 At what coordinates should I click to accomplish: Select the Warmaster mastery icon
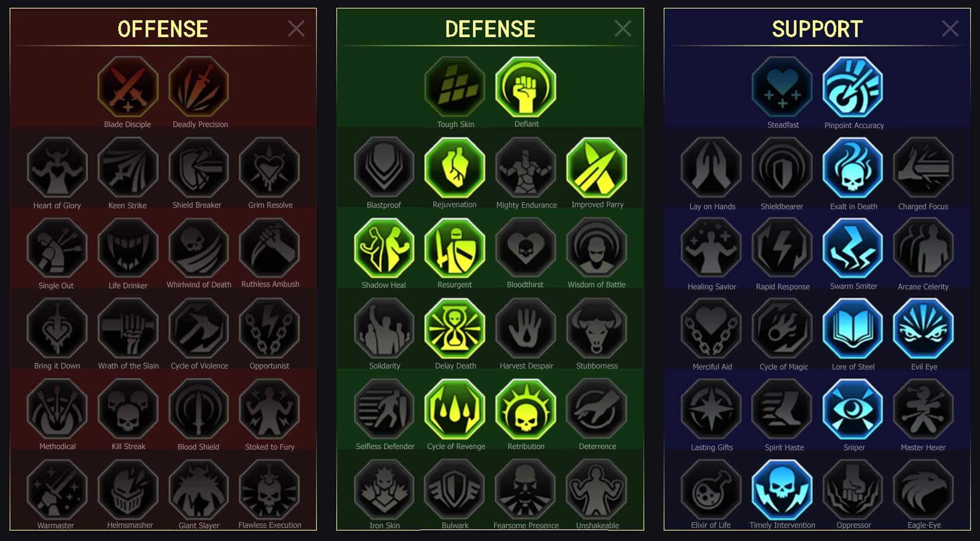click(x=57, y=489)
